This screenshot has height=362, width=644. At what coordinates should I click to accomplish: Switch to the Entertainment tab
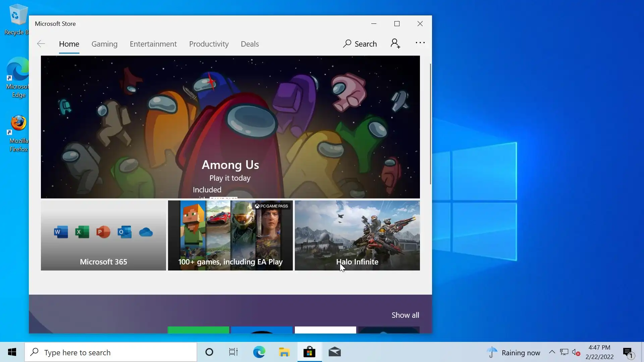[x=153, y=44]
